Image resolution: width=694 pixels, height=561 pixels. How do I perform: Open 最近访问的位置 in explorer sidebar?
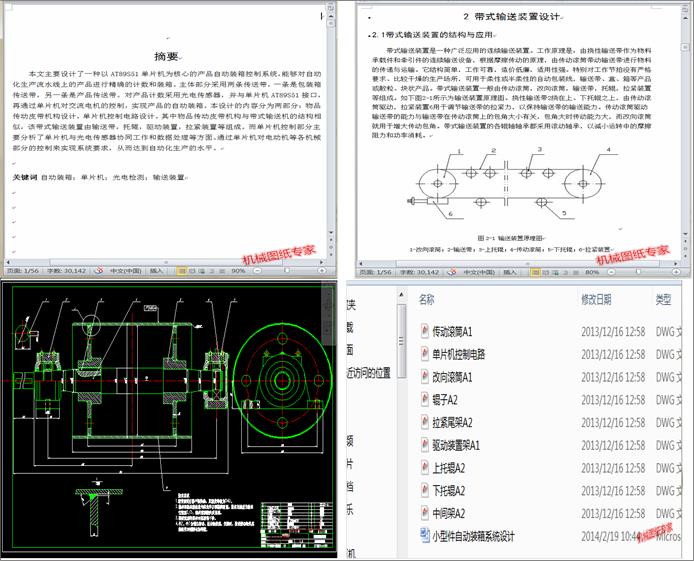point(369,373)
